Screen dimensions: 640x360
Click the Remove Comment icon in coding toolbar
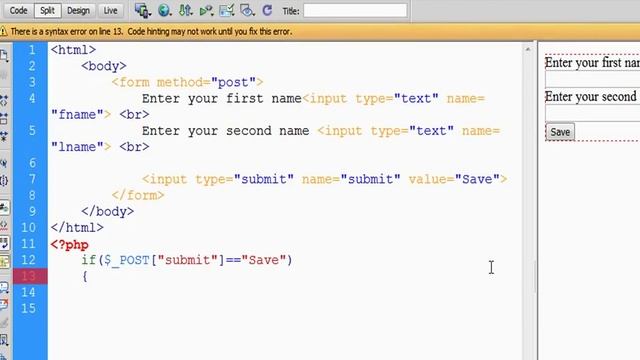(x=4, y=304)
